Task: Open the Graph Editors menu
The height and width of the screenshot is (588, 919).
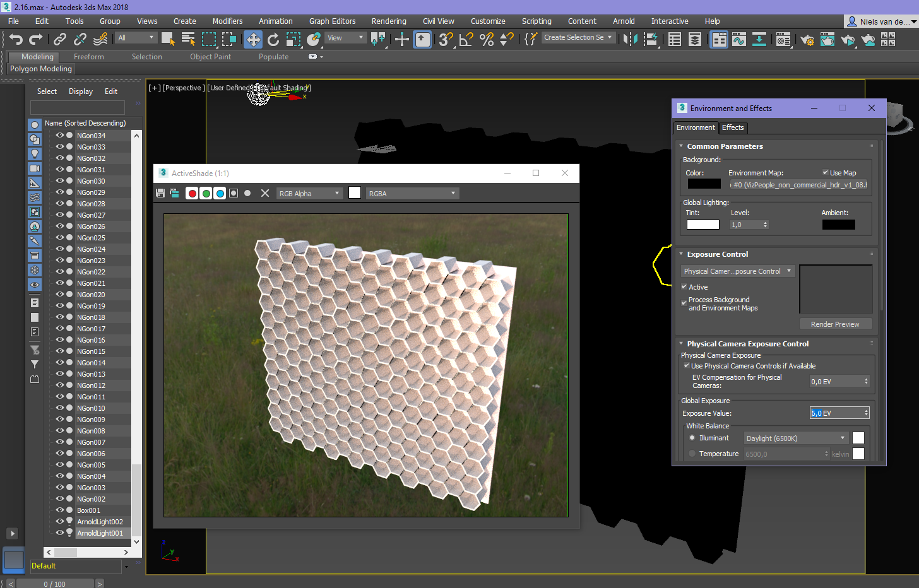Action: [332, 21]
